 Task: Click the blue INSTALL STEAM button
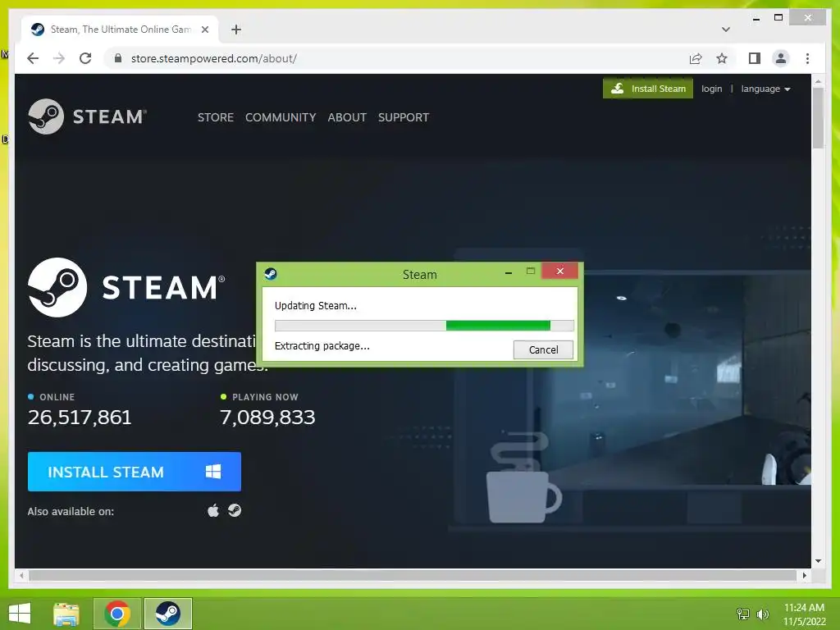tap(135, 472)
